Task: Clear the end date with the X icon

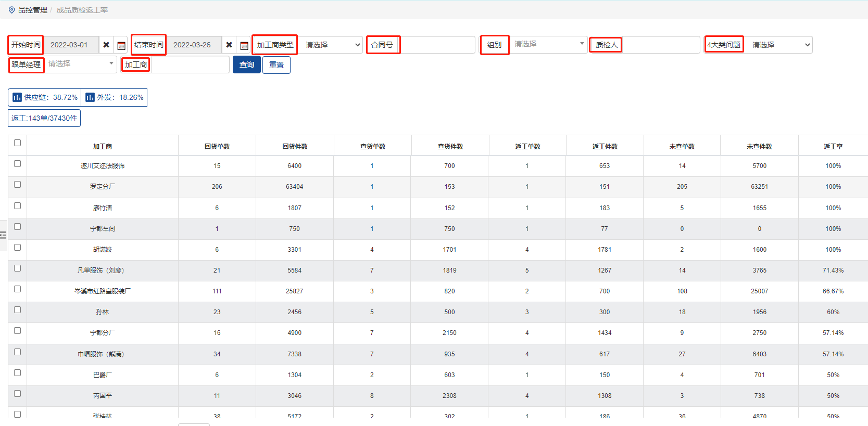Action: pyautogui.click(x=229, y=45)
